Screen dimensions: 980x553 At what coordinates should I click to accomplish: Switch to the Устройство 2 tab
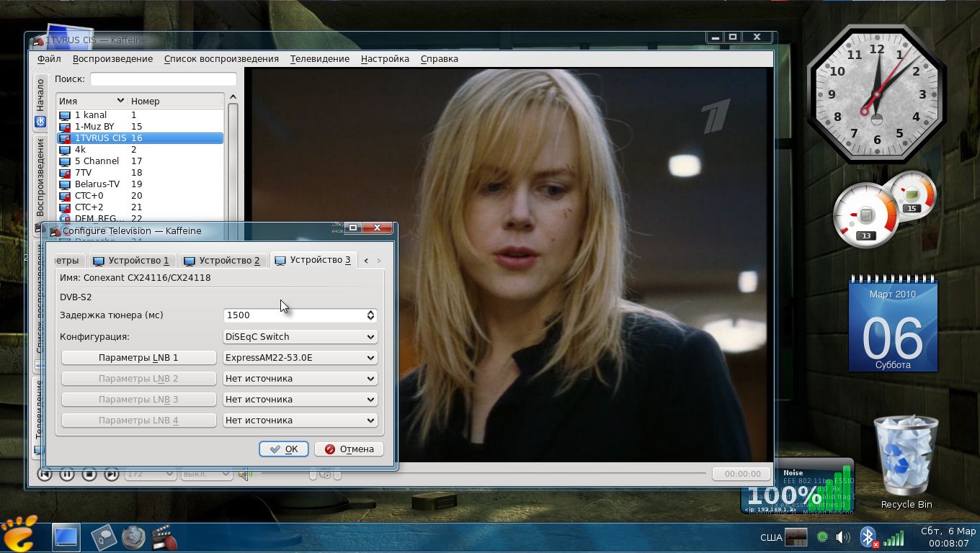coord(222,260)
